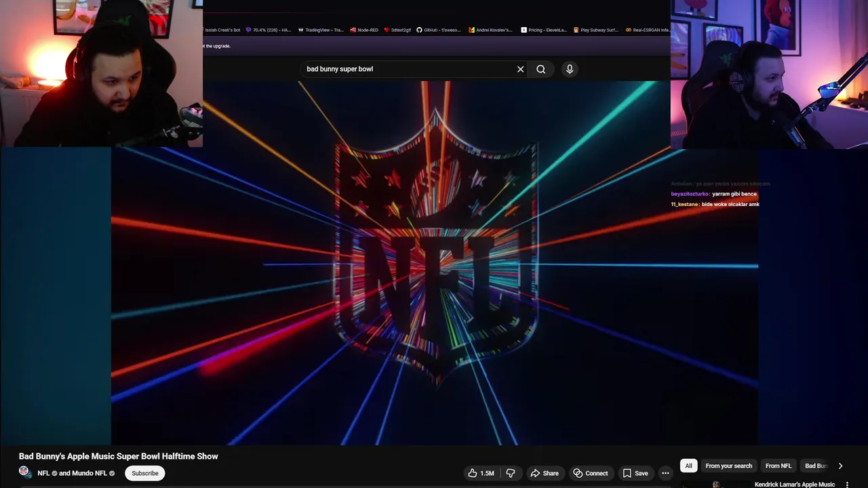Open the NFL channel avatar

25,472
